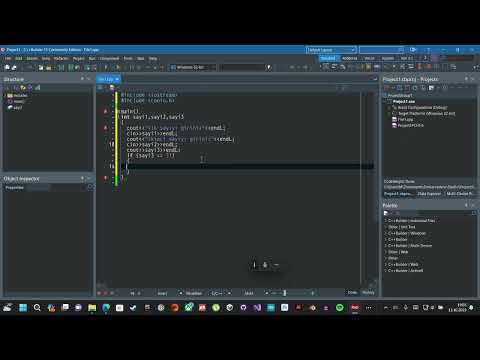Expand Target Platforms node
The height and width of the screenshot is (360, 480).
tap(389, 114)
